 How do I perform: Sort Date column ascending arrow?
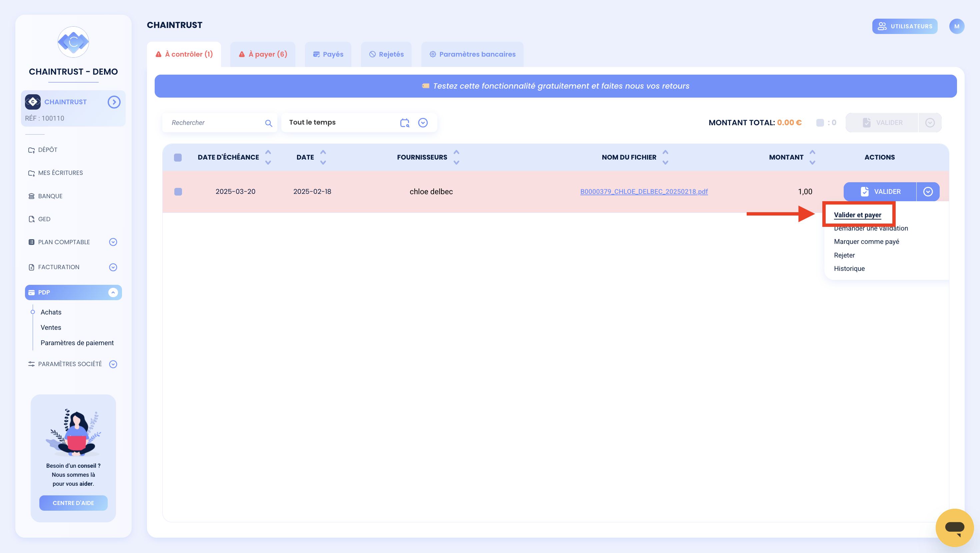[323, 152]
